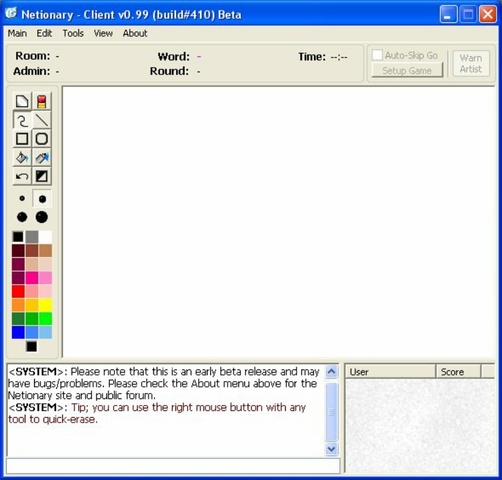The image size is (502, 480).
Task: Select the airbrush spray tool
Action: click(42, 158)
